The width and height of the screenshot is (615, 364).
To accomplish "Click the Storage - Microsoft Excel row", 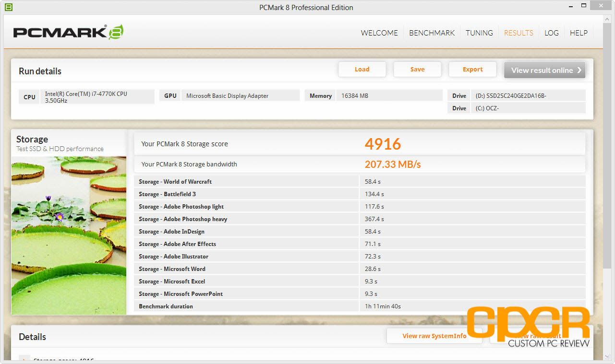I will (360, 282).
